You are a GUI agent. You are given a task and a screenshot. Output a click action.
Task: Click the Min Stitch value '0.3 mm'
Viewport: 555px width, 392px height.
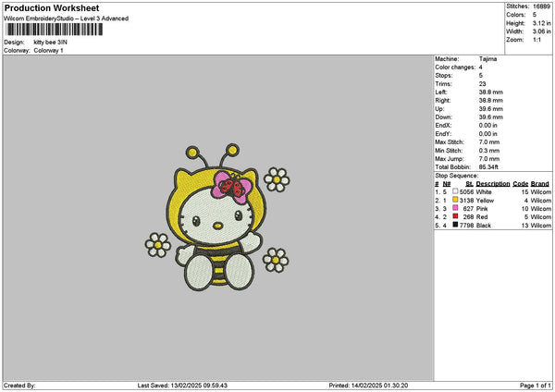pyautogui.click(x=489, y=151)
